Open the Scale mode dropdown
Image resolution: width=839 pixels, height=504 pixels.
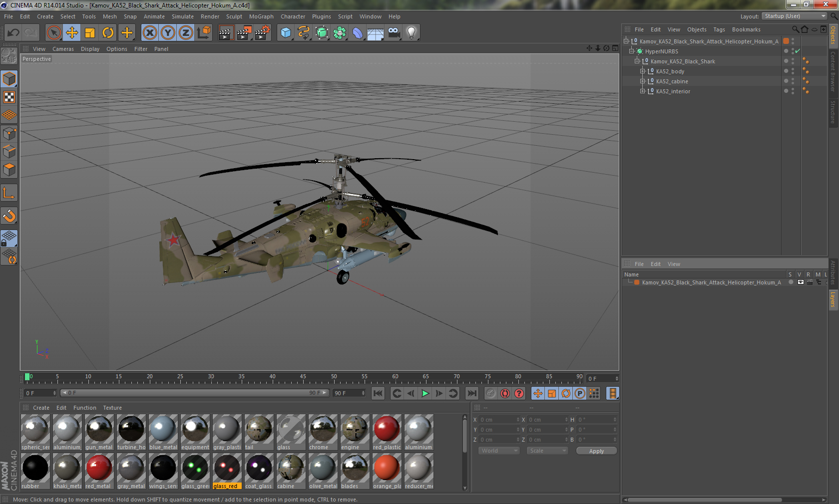pos(547,451)
